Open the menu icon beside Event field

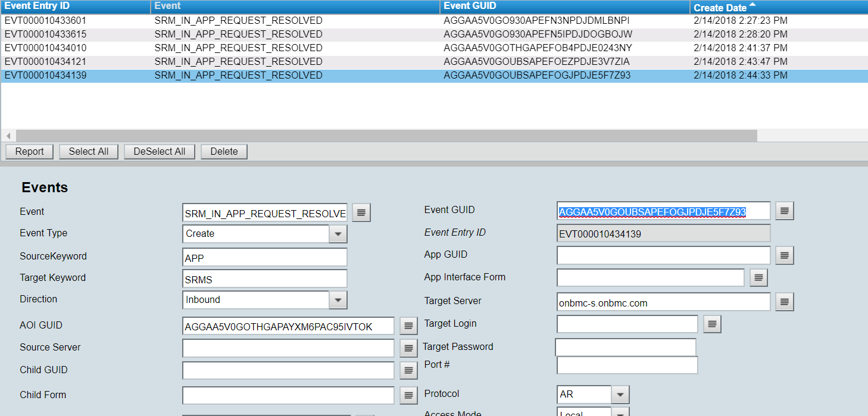361,212
